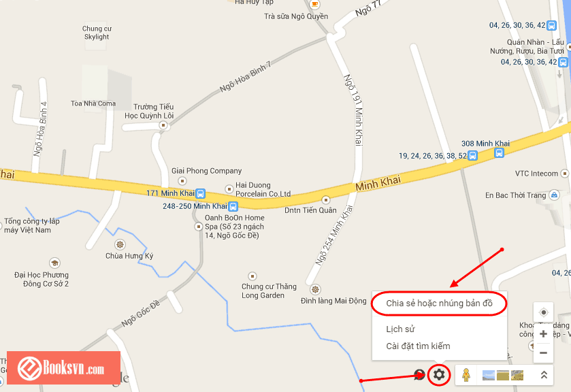Click the first blue sky photo thumbnail
Screen dimensions: 571x392
click(489, 375)
